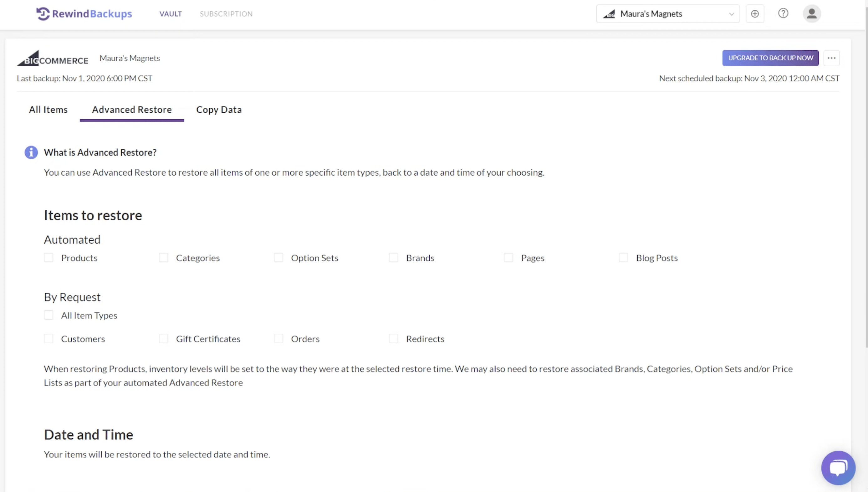Check the Categories checkbox
868x492 pixels.
[163, 258]
